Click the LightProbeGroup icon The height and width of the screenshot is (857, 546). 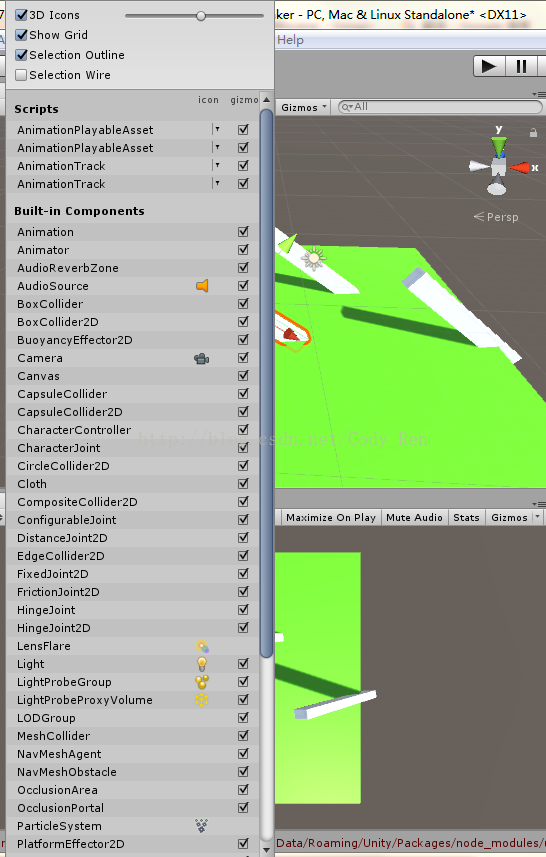(202, 682)
